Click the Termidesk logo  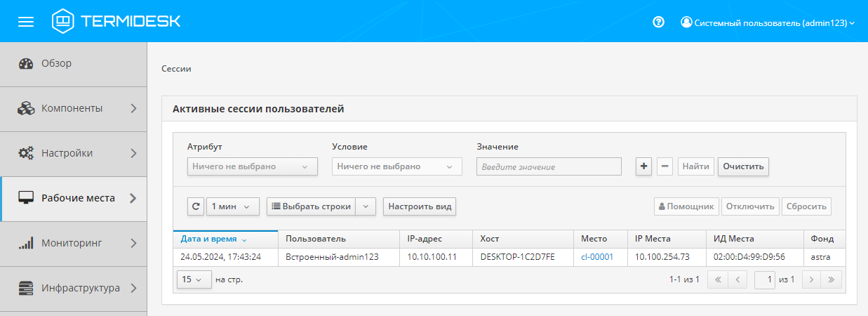point(116,21)
